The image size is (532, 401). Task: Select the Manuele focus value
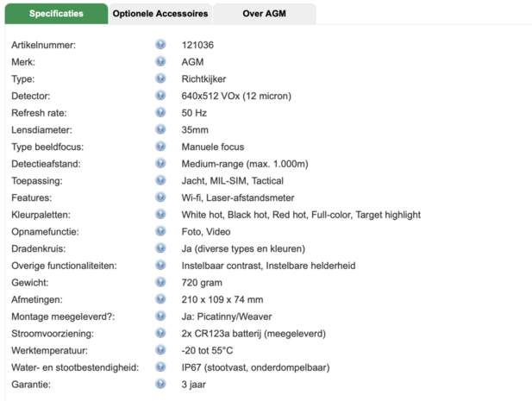coord(213,147)
